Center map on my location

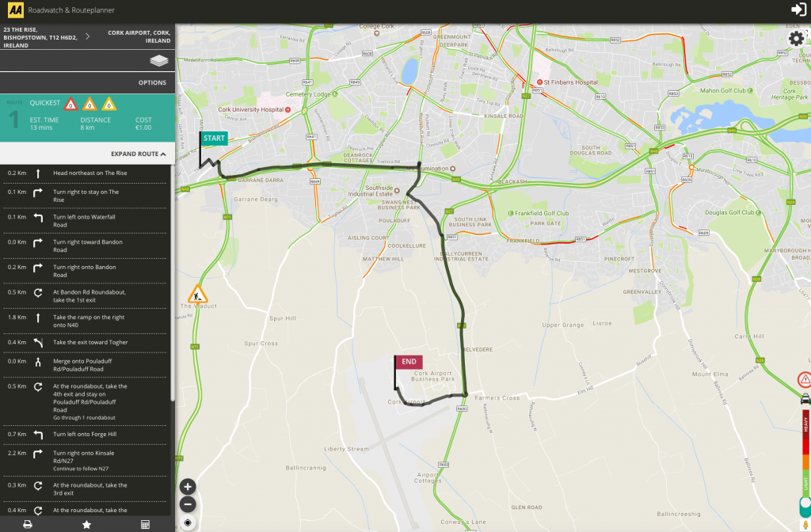tap(188, 522)
